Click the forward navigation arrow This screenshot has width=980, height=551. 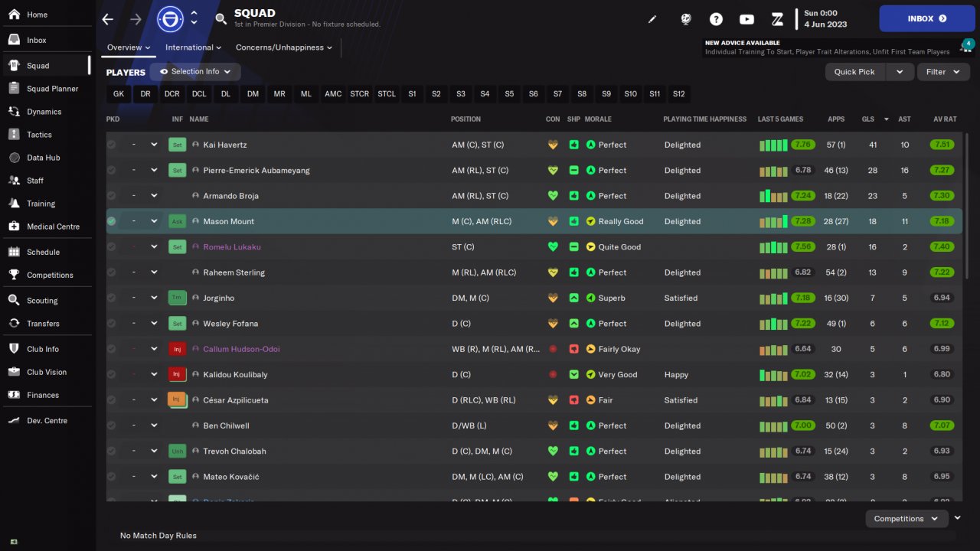click(x=136, y=19)
